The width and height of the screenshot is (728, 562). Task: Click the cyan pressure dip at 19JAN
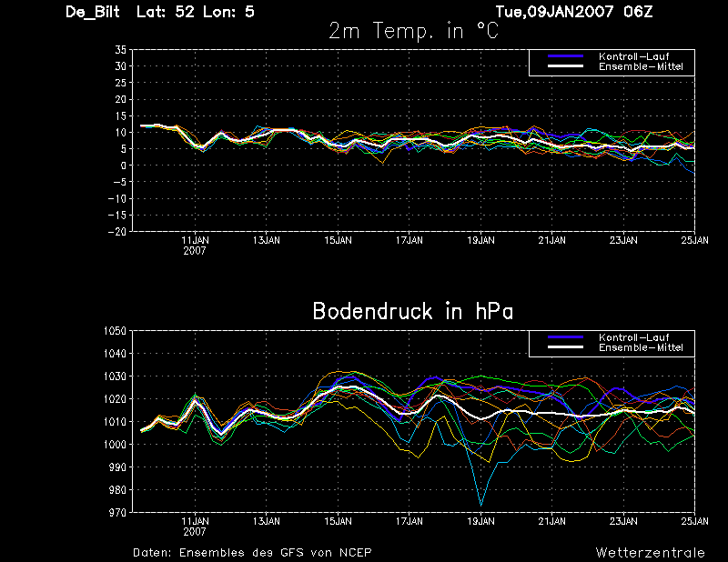click(481, 505)
